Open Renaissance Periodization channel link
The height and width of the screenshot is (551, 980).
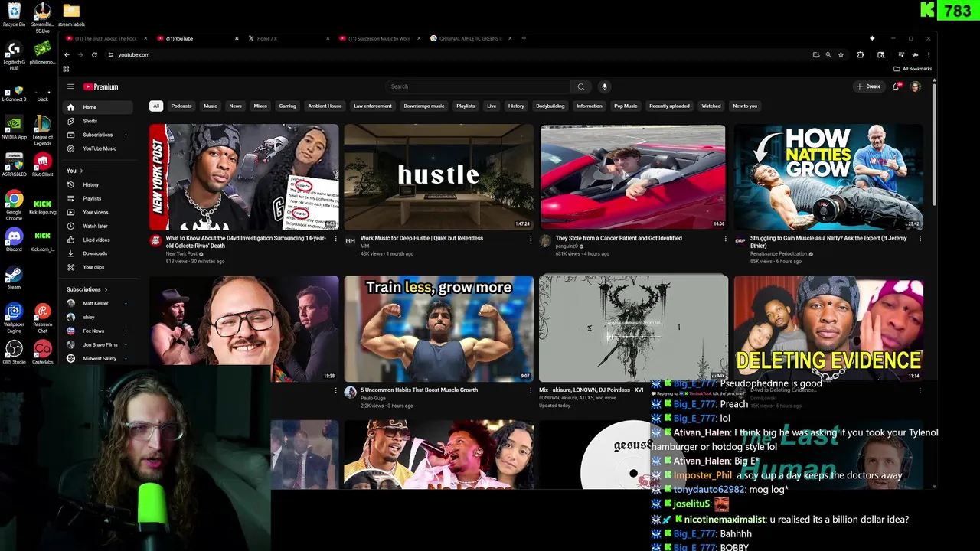tap(779, 253)
